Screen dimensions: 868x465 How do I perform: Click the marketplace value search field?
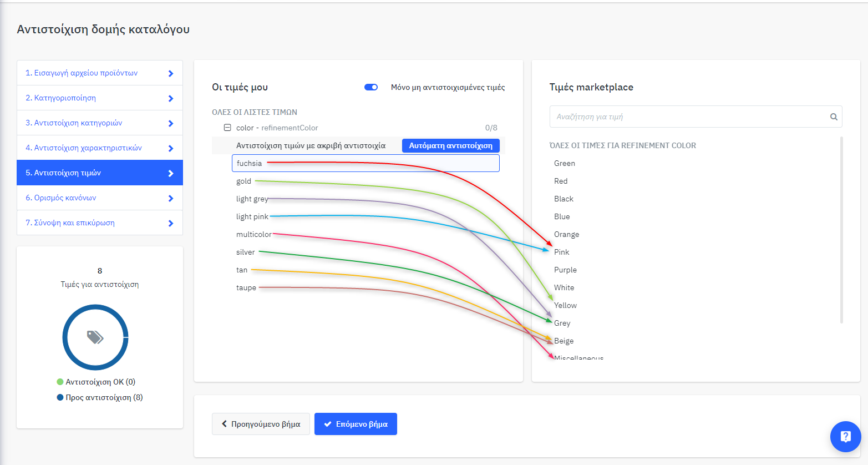(688, 117)
